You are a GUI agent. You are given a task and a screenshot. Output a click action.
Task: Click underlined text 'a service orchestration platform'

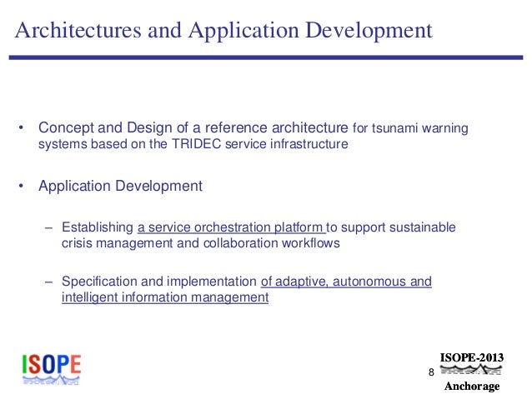coord(231,227)
